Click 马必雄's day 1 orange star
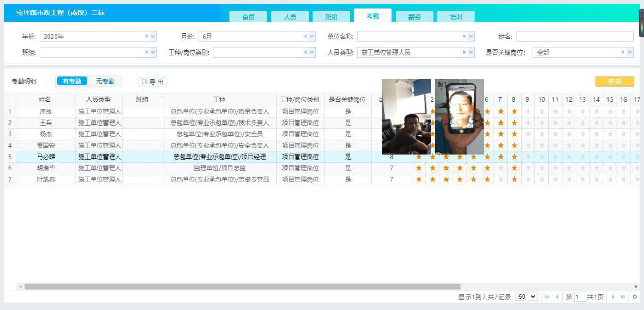The height and width of the screenshot is (310, 644). pos(419,157)
